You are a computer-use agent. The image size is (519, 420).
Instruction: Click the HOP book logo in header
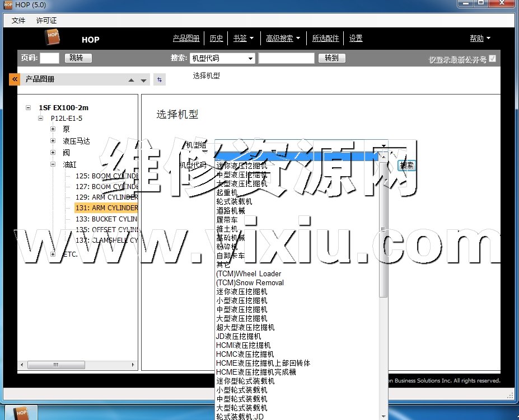(x=53, y=38)
